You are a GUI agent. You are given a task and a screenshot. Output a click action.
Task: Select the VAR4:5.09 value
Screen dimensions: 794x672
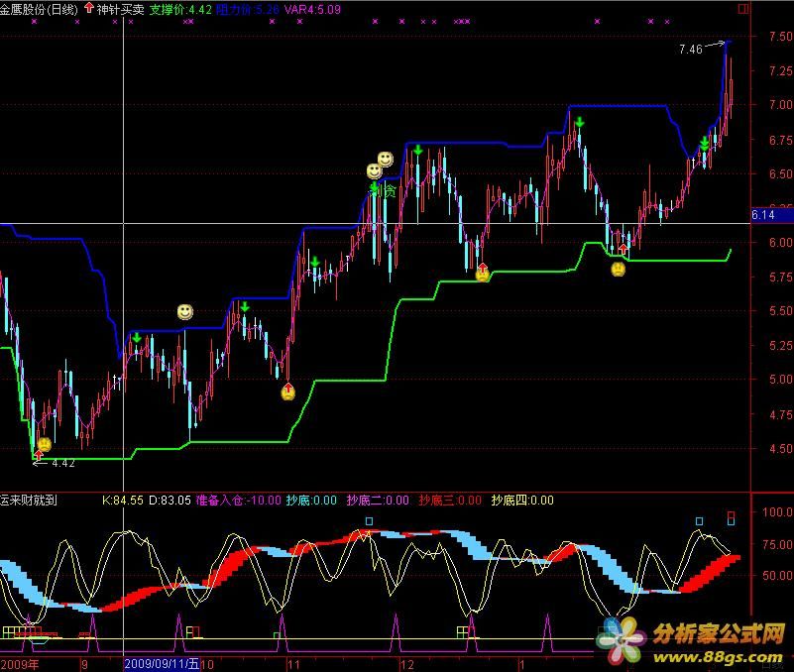point(312,9)
